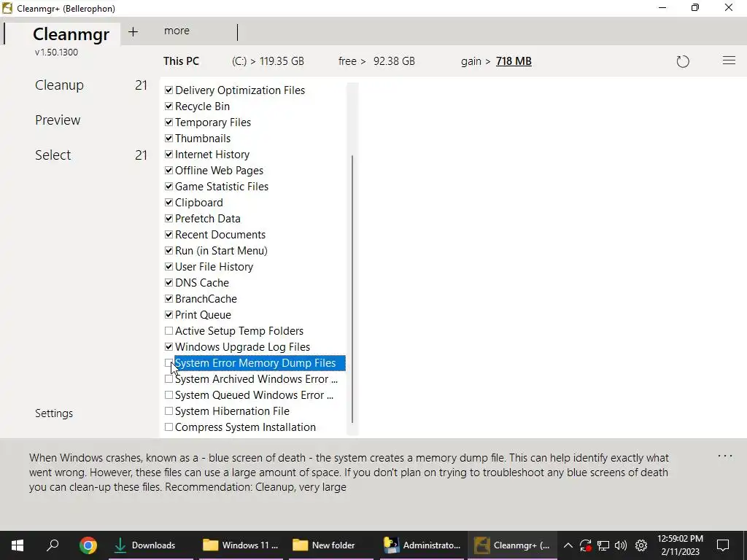Click the (C:) > 119.35 GB drive text
Image resolution: width=747 pixels, height=560 pixels.
(x=268, y=61)
